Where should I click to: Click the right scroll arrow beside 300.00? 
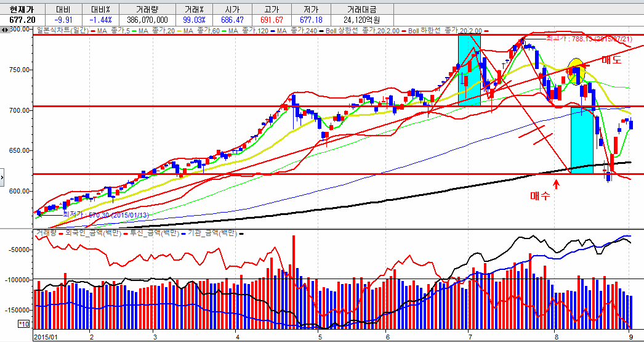8,30
